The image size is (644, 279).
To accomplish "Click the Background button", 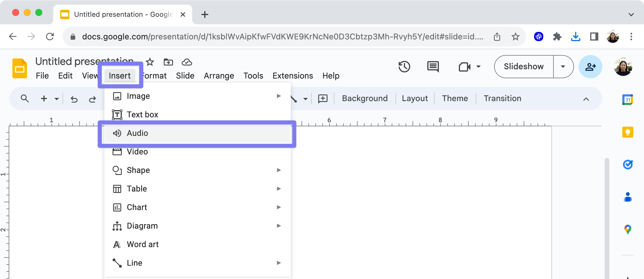I will coord(365,99).
